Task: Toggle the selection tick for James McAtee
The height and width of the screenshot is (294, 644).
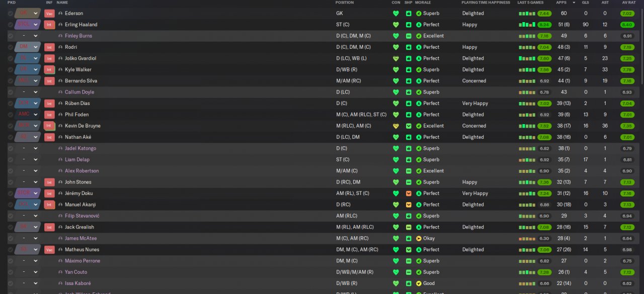Action: tap(11, 239)
